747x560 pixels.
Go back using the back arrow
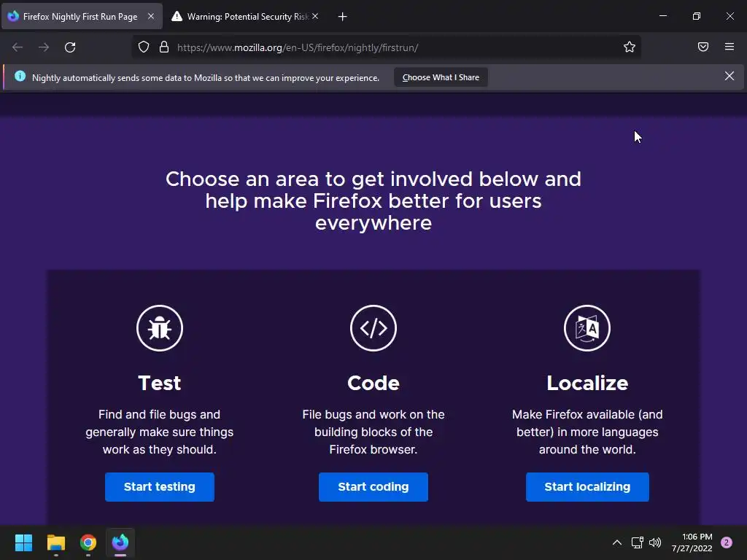tap(18, 47)
